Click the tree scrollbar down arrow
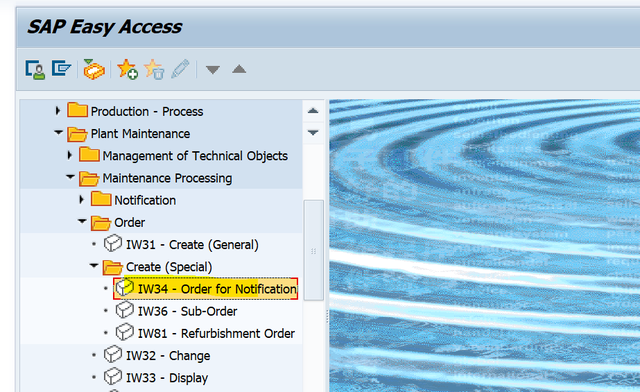 (x=313, y=133)
